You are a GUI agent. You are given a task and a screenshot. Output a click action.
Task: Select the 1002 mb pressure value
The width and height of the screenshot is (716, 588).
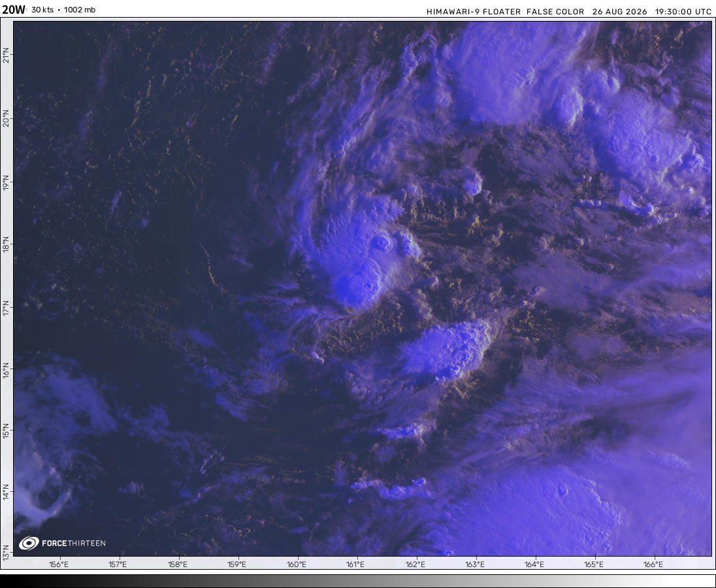80,10
